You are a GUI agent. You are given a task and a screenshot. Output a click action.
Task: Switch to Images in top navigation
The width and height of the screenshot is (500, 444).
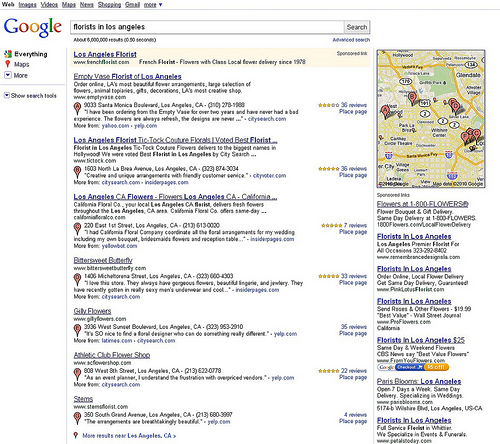tap(27, 5)
